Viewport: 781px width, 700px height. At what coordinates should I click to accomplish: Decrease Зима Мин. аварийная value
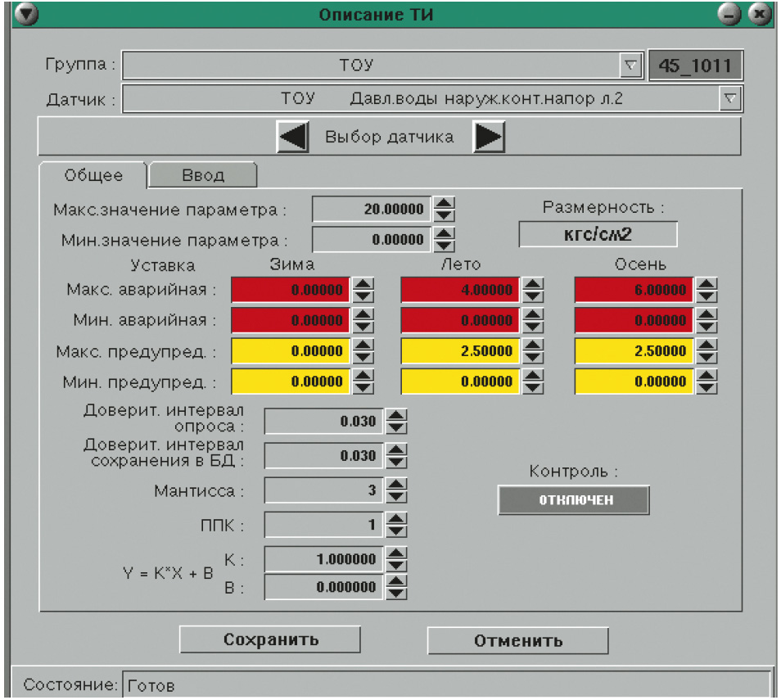click(363, 327)
